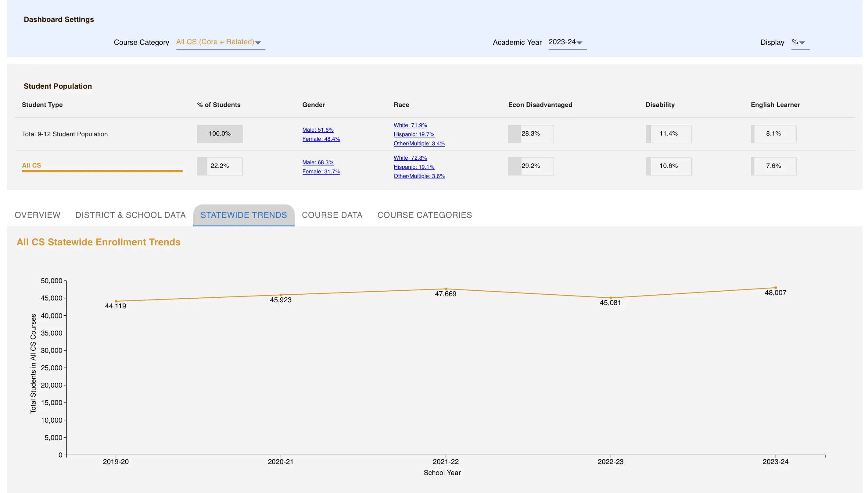Screen dimensions: 868x493
Task: Select the STATEWIDE TRENDS tab
Action: pyautogui.click(x=243, y=215)
